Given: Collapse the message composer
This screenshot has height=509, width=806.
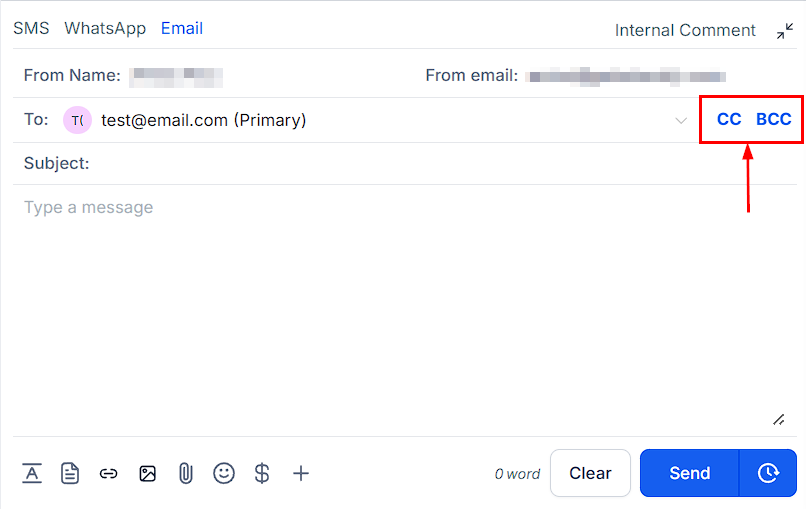Looking at the screenshot, I should [x=785, y=31].
